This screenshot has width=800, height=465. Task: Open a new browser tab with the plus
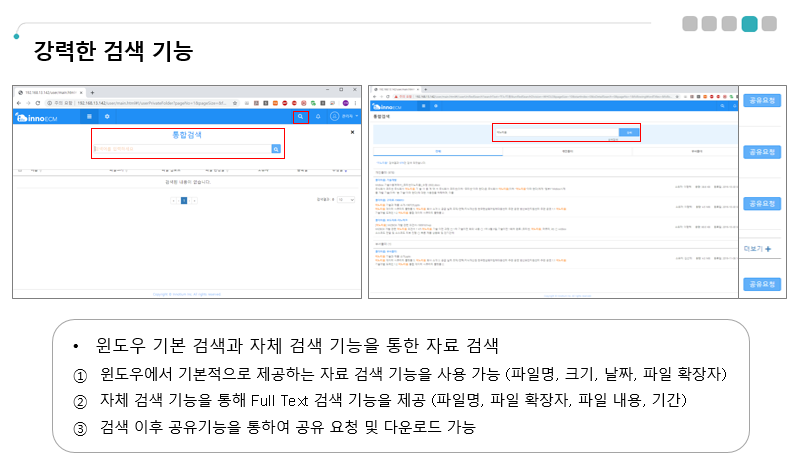click(92, 92)
